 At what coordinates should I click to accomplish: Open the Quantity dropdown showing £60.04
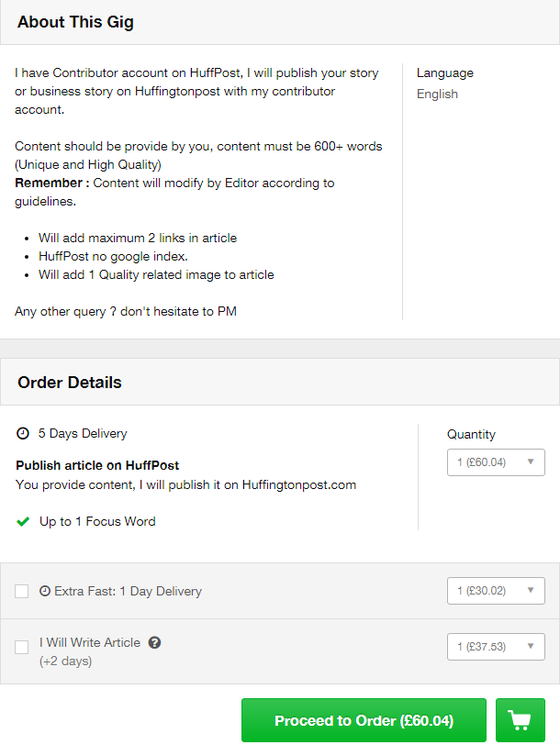496,462
